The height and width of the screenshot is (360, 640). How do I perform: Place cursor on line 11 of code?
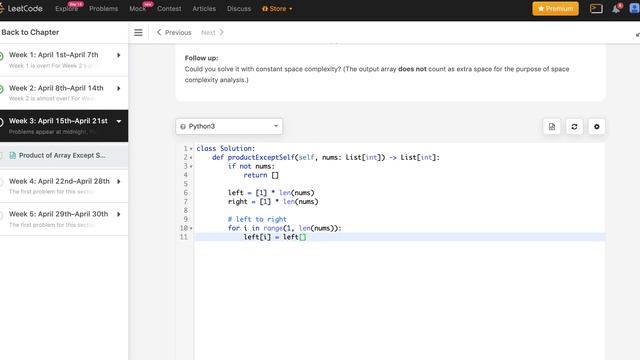point(400,237)
